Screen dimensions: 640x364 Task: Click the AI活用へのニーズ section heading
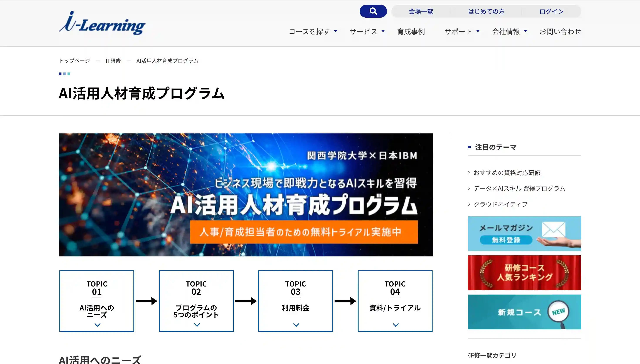point(100,359)
